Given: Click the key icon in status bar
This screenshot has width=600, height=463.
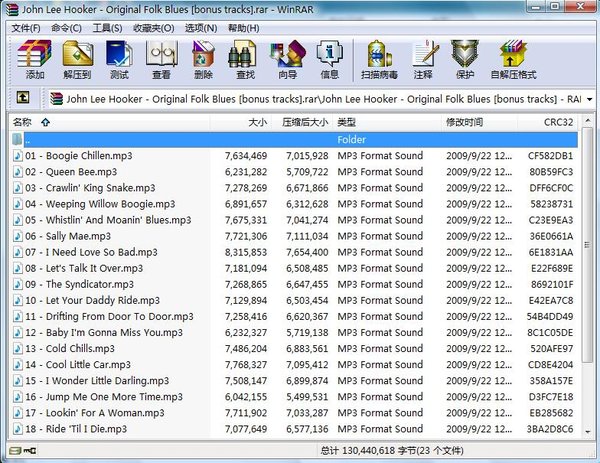Looking at the screenshot, I should click(30, 450).
